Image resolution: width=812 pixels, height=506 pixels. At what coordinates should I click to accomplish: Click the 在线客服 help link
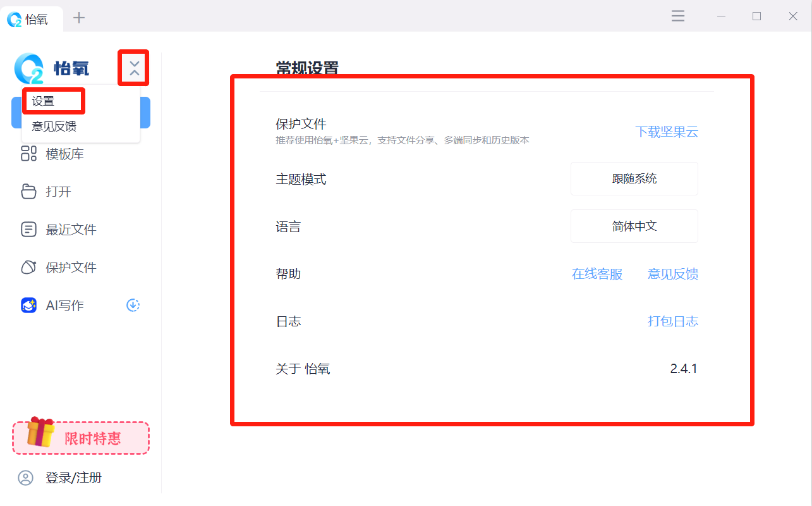(x=597, y=274)
